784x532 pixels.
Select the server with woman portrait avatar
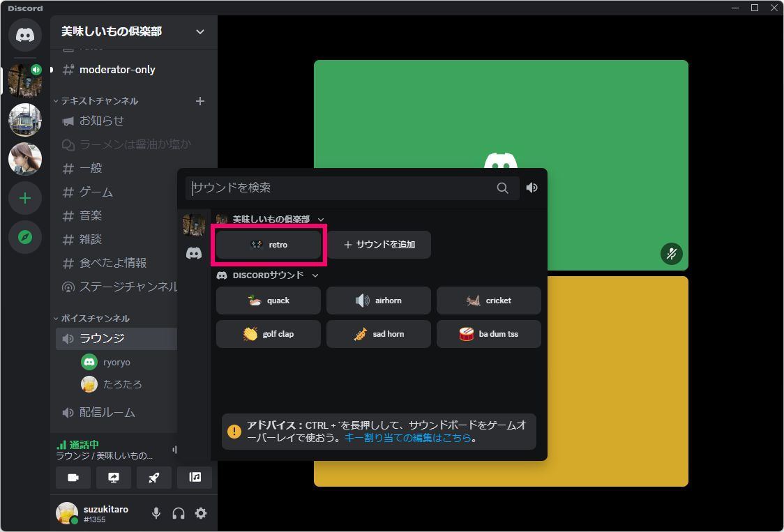click(25, 159)
